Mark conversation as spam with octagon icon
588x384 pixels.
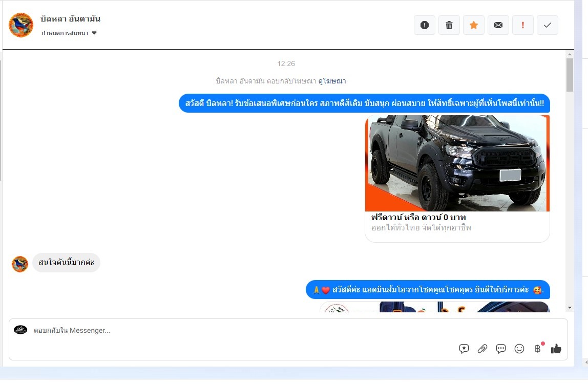coord(424,25)
